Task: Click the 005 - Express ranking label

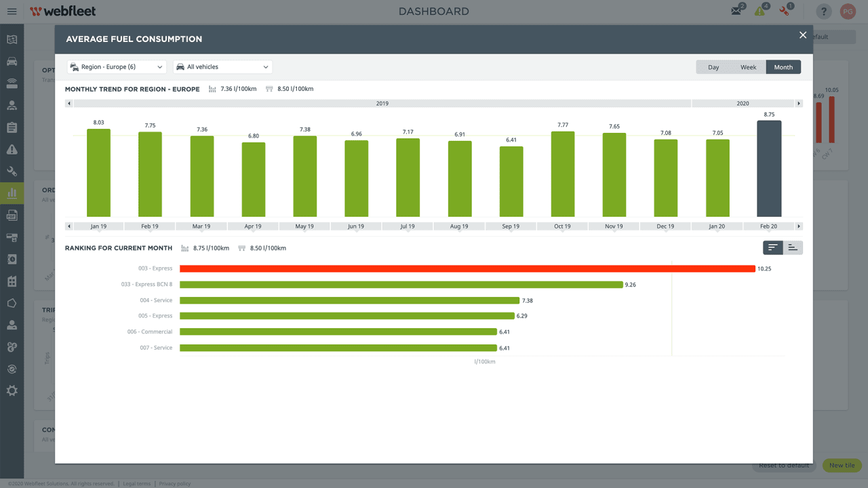Action: coord(155,316)
